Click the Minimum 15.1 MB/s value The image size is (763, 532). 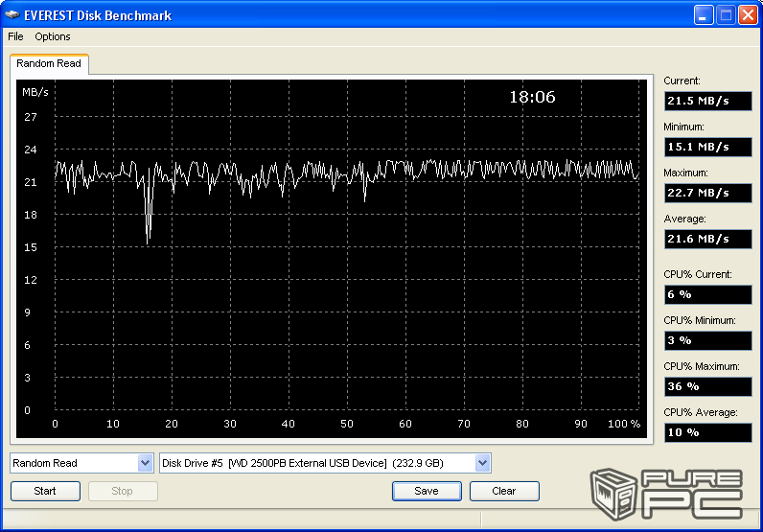pos(708,147)
